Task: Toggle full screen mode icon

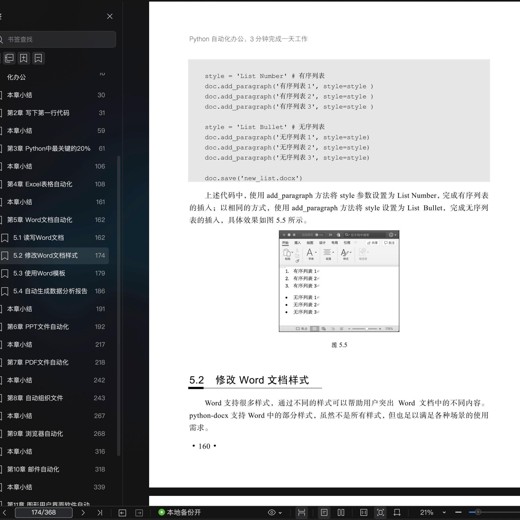Action: tap(380, 512)
